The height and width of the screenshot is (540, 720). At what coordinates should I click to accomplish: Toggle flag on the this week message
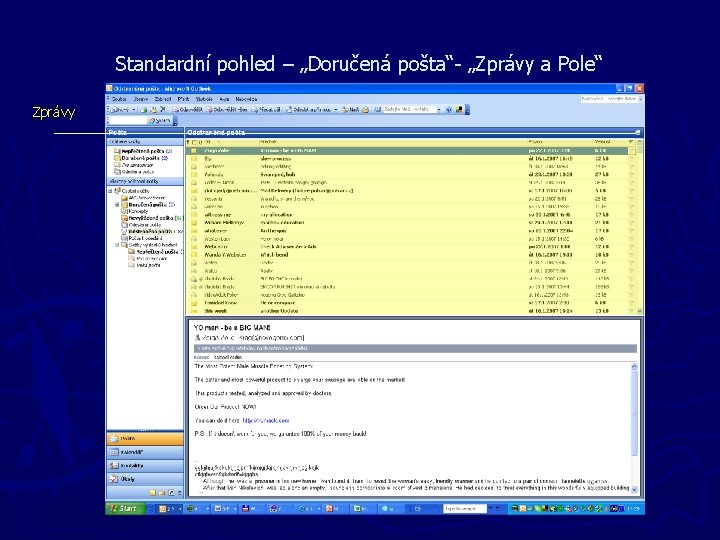(x=631, y=311)
